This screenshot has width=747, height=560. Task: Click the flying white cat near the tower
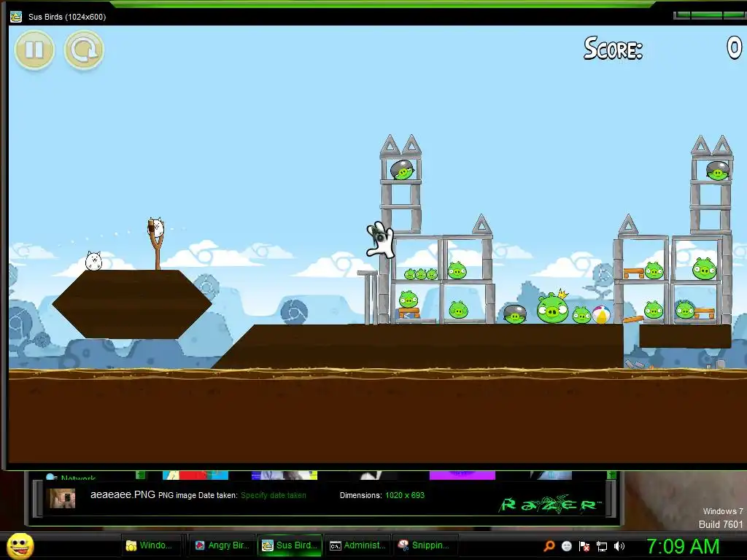pos(380,239)
